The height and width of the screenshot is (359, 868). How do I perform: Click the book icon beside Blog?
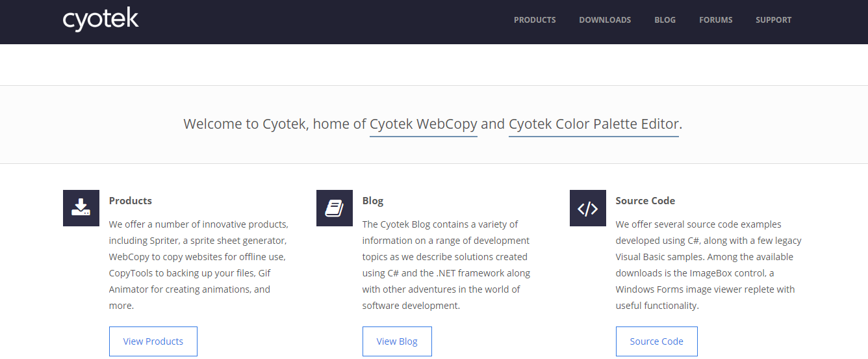point(335,208)
